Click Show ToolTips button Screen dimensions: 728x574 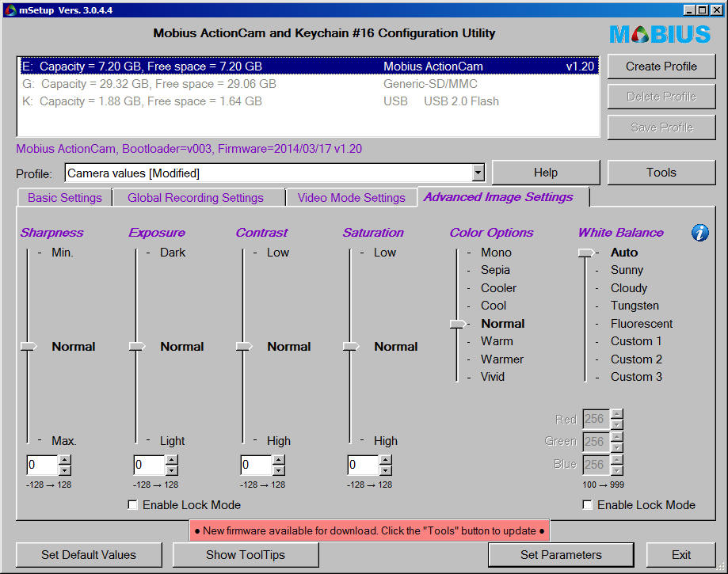(x=246, y=554)
